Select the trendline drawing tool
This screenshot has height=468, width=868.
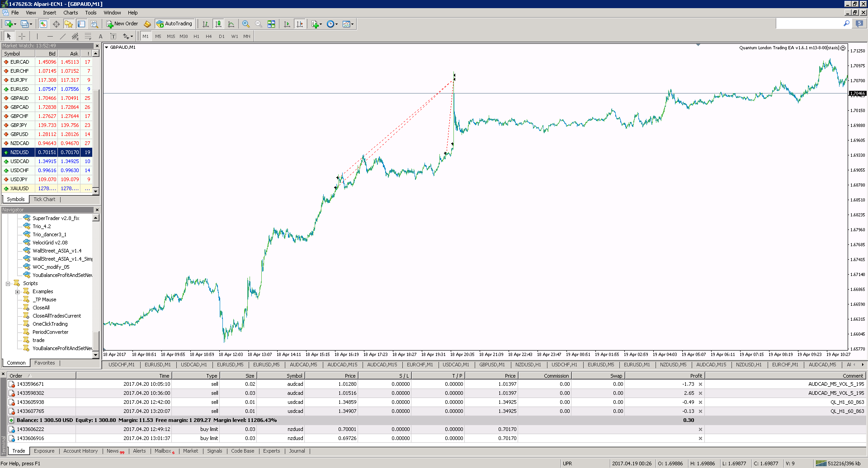click(x=62, y=36)
